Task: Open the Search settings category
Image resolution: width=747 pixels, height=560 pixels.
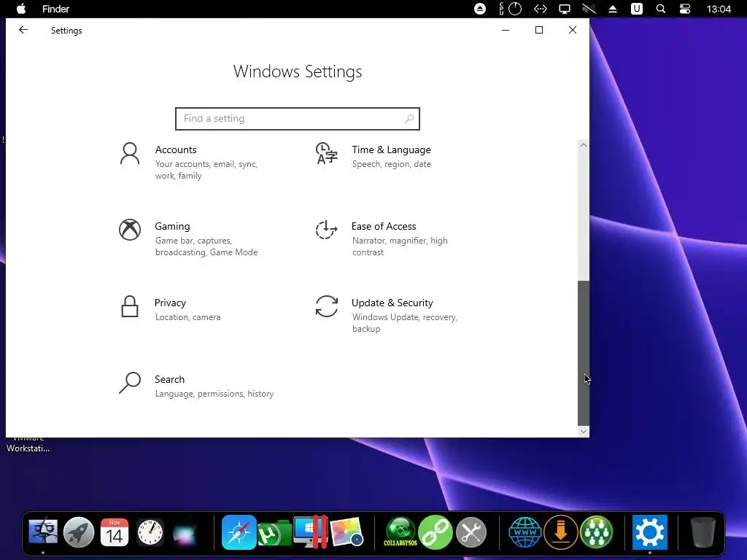Action: (196, 386)
